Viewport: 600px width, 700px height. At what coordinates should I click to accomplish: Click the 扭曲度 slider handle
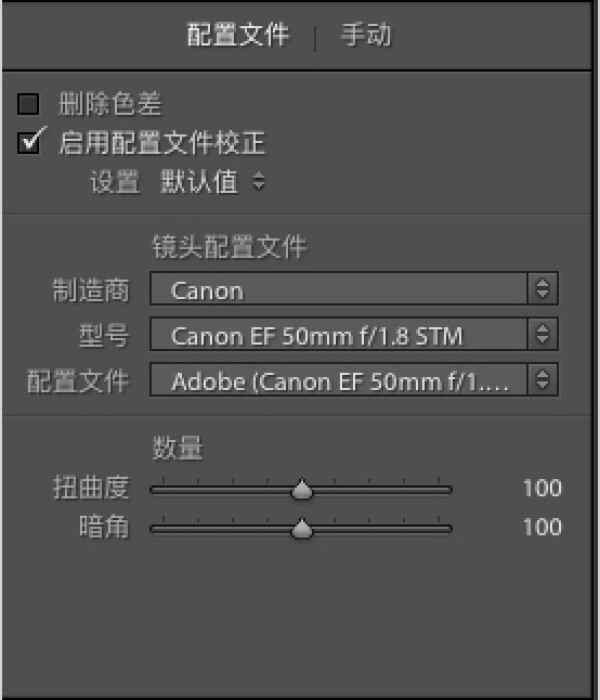[302, 490]
